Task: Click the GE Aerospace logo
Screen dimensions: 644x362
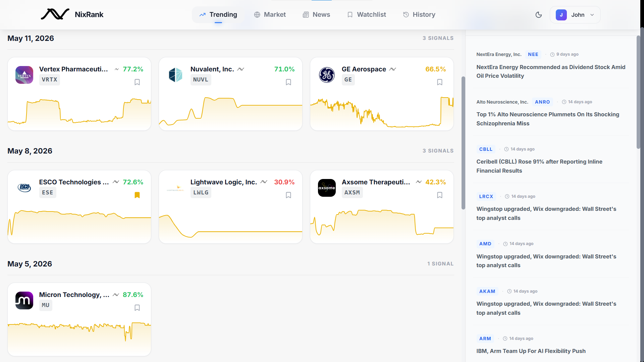Action: tap(327, 75)
